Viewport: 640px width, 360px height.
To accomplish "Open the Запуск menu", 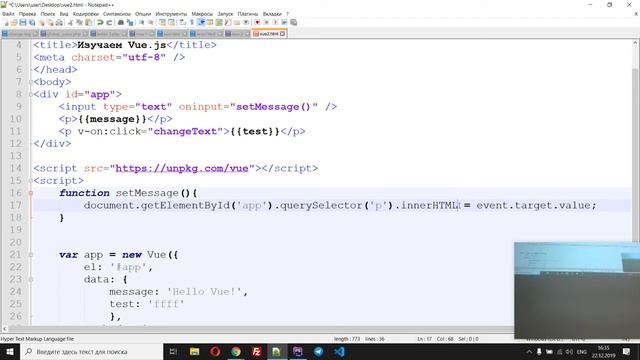I will click(225, 14).
